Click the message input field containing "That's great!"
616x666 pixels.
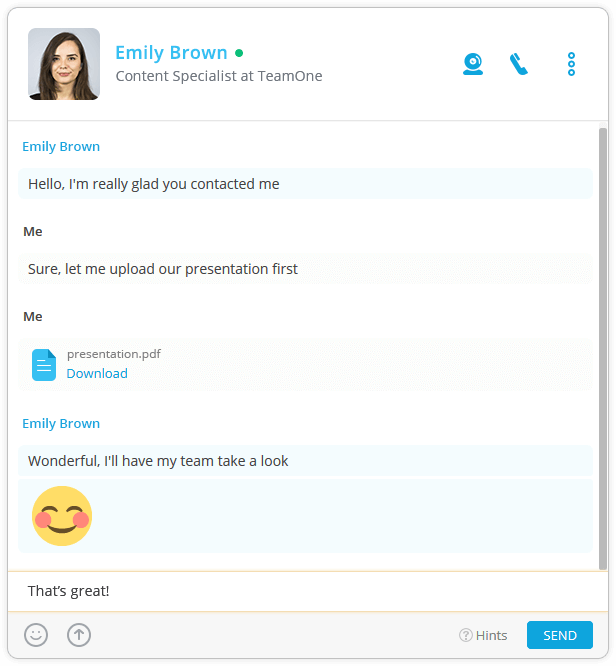[308, 591]
